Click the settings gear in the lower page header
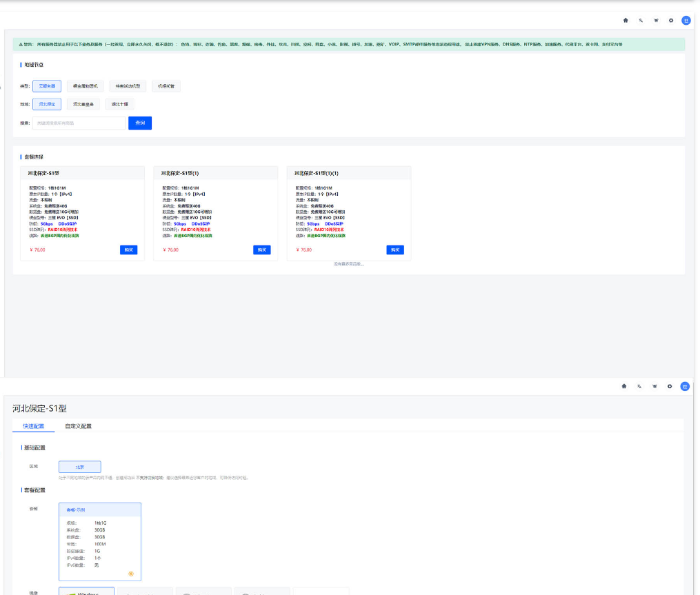700x595 pixels. (670, 386)
